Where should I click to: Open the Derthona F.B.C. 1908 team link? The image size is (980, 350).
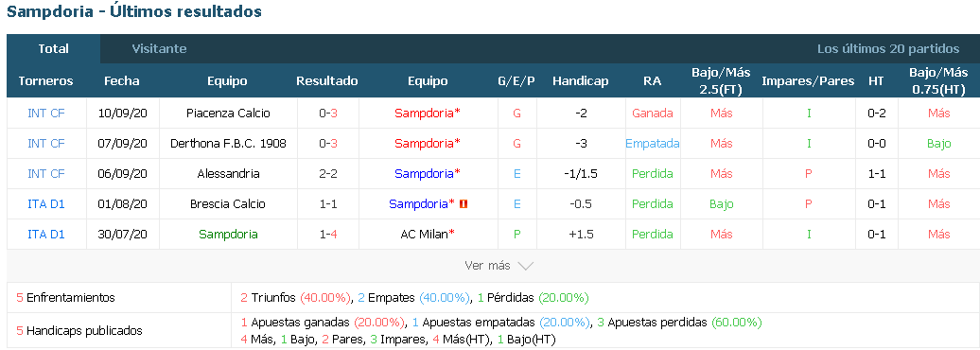228,143
